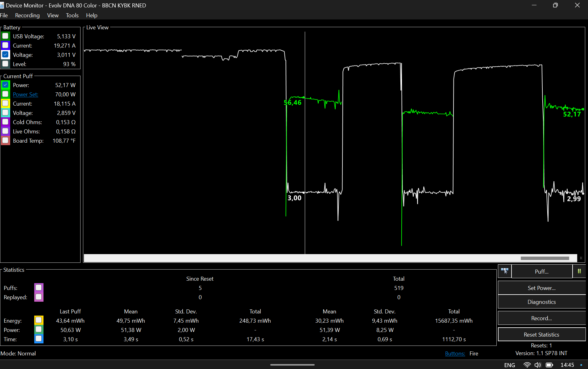Enable the USB Voltage checkbox
The height and width of the screenshot is (369, 588).
tap(6, 36)
